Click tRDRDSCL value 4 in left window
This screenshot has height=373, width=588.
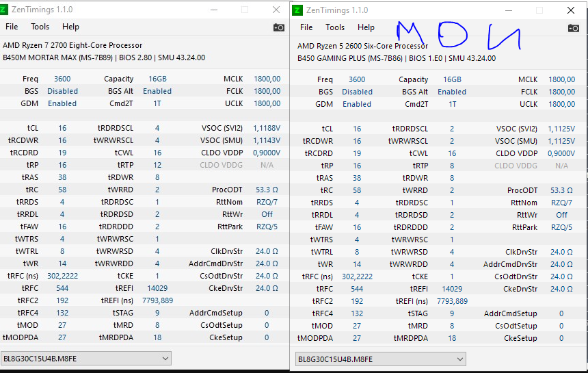[157, 129]
